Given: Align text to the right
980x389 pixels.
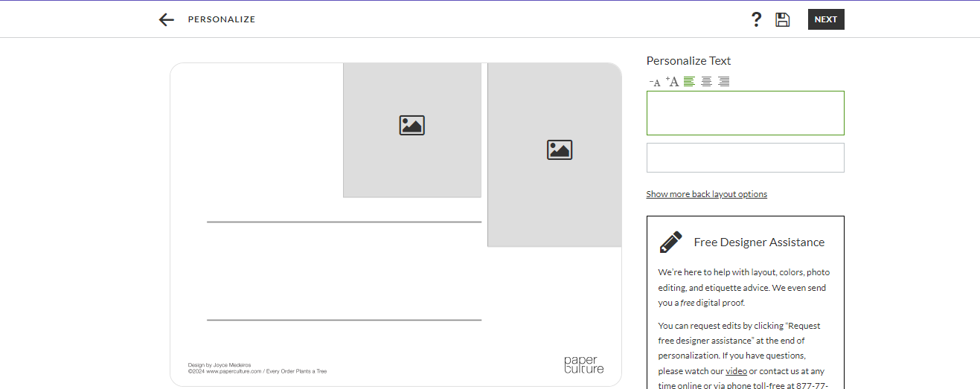Looking at the screenshot, I should (x=723, y=82).
